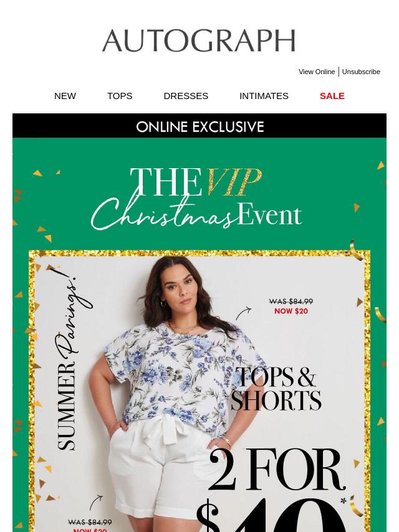The height and width of the screenshot is (532, 399).
Task: Browse the INTIMATES section
Action: [264, 96]
